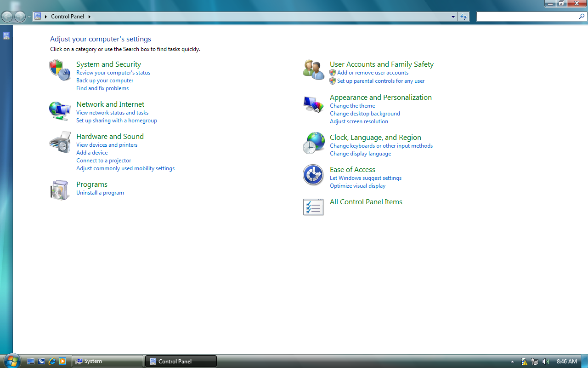Click Set up sharing with a homegroup
The image size is (588, 368).
(117, 121)
